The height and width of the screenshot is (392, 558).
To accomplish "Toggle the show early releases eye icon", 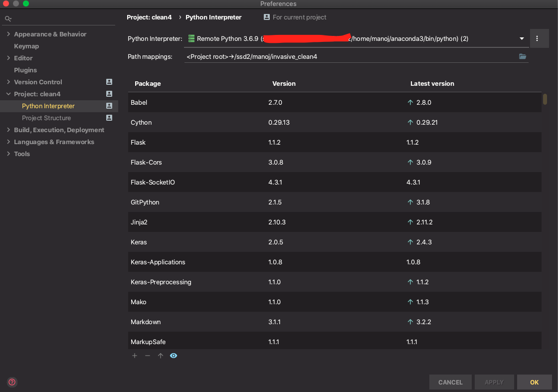I will pyautogui.click(x=174, y=356).
